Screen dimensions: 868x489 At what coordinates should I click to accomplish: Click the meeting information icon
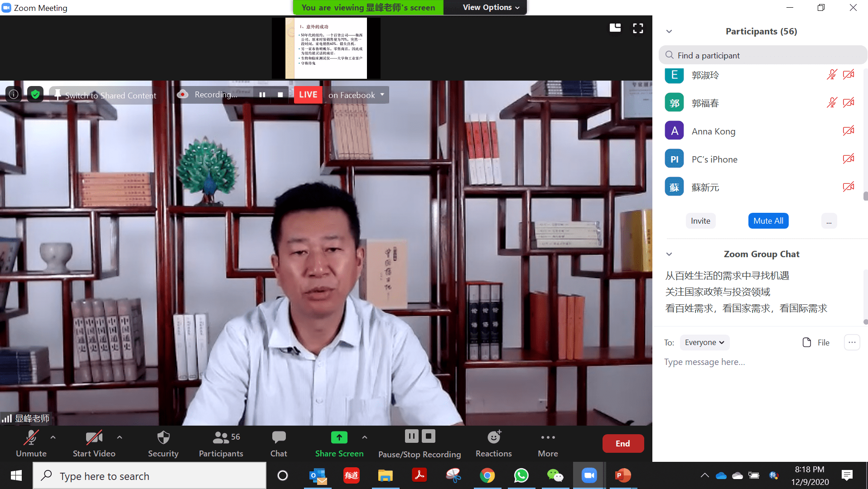(14, 94)
